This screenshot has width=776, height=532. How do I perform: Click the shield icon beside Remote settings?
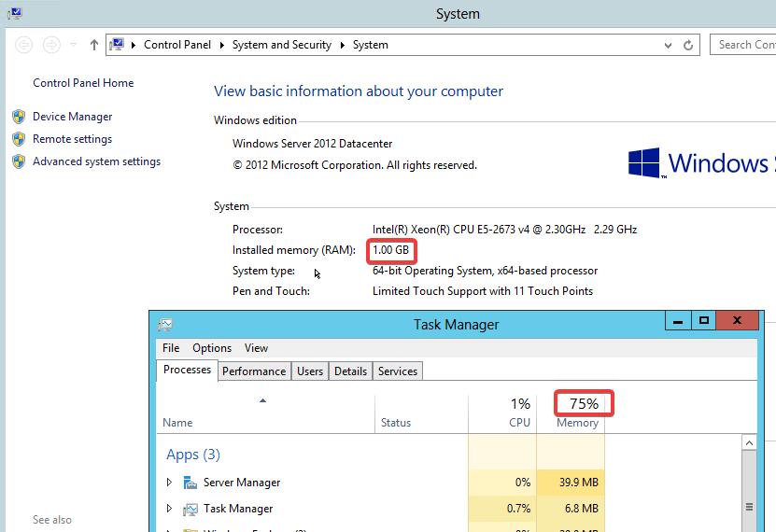19,139
